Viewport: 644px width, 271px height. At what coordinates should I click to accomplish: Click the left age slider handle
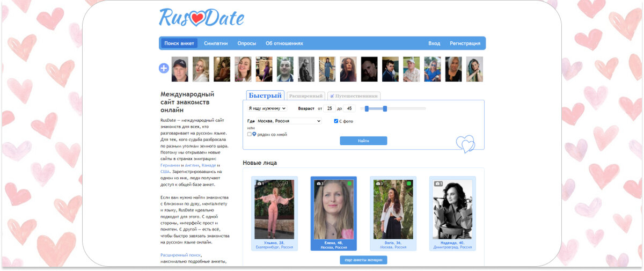tap(366, 108)
